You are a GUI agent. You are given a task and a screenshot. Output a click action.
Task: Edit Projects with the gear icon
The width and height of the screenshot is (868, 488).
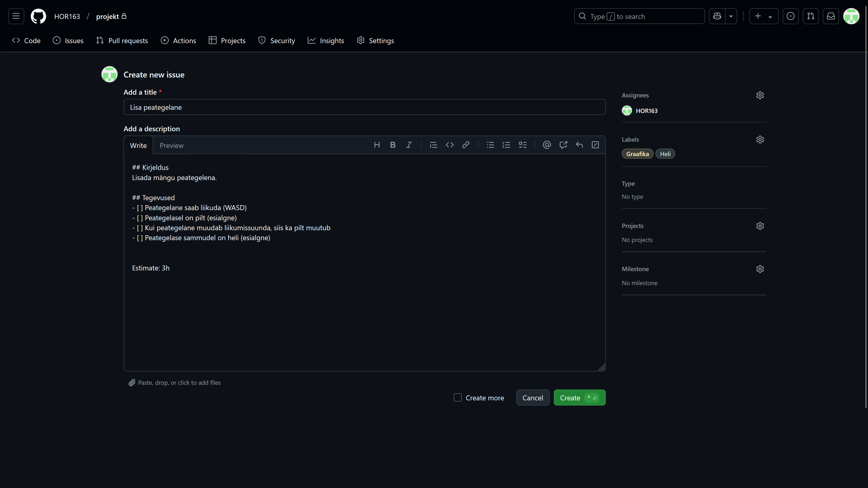[x=760, y=226]
